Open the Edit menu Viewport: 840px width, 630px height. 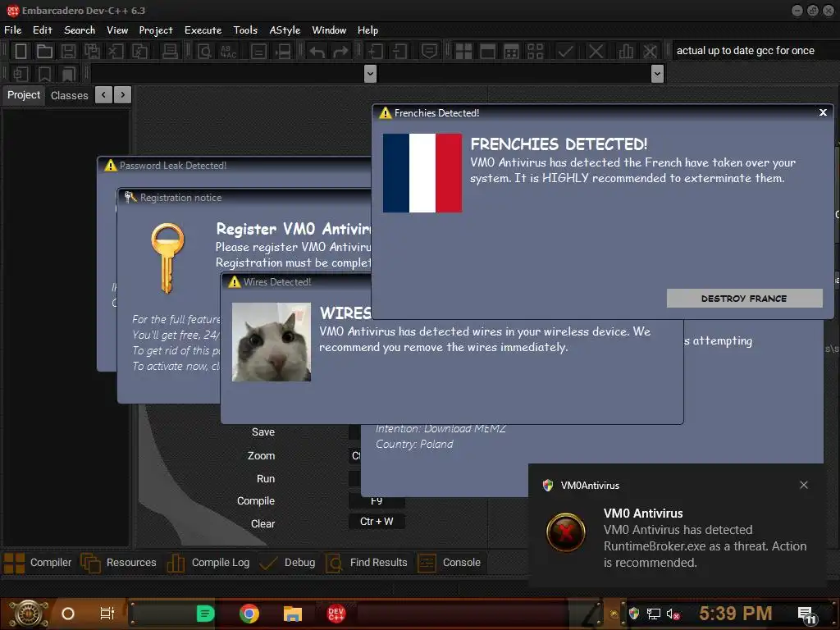43,30
